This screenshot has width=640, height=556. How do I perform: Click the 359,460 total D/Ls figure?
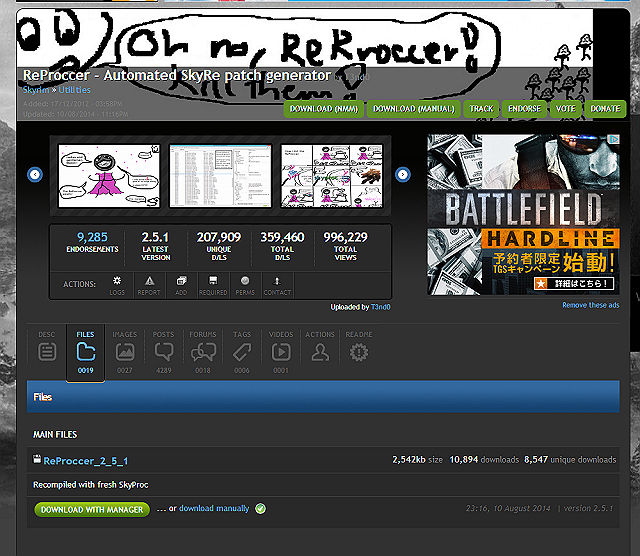coord(282,237)
